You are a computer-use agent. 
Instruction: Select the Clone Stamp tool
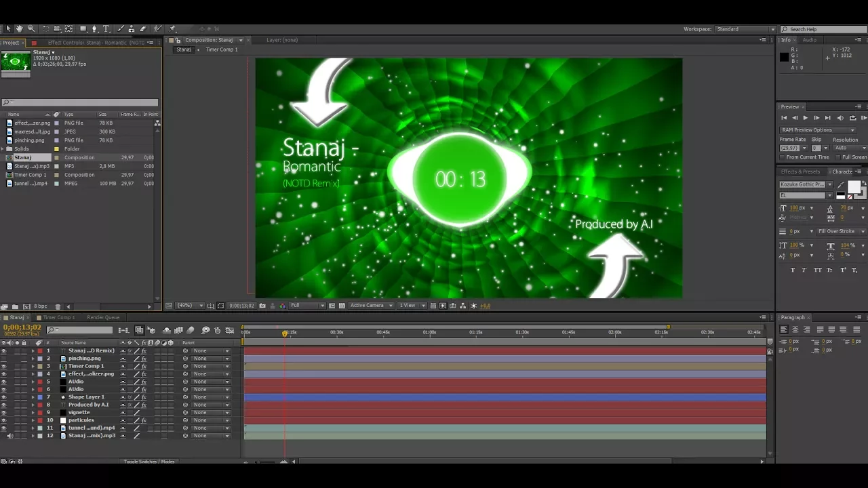[x=132, y=29]
